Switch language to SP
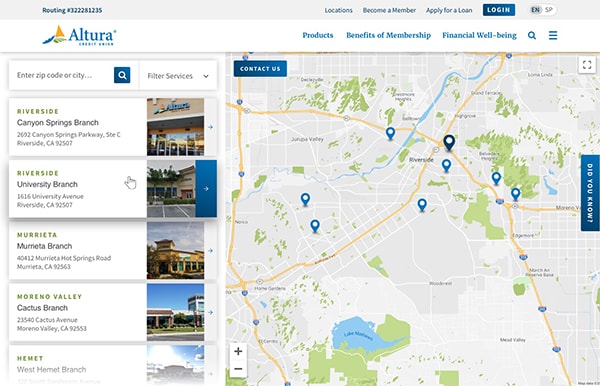The height and width of the screenshot is (386, 600). click(549, 10)
